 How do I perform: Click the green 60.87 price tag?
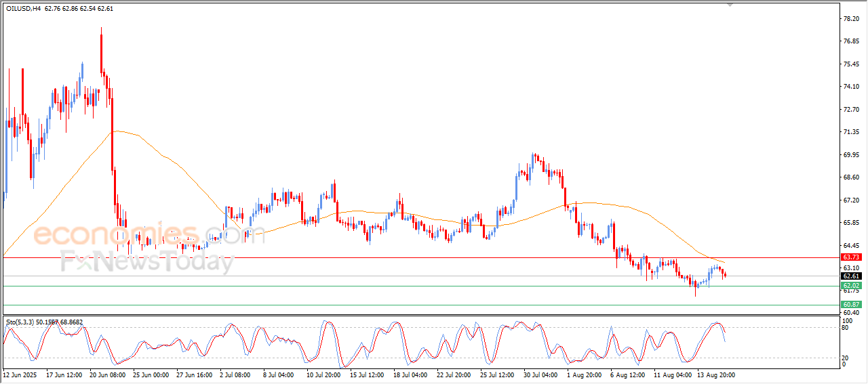pos(851,305)
